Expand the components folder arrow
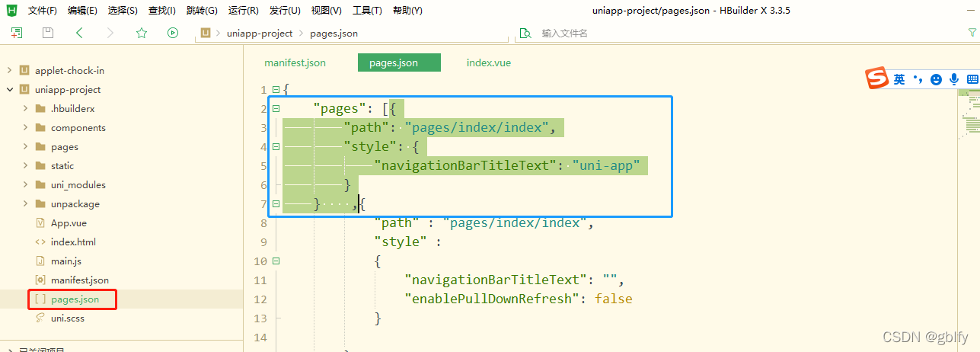This screenshot has height=352, width=980. [25, 128]
